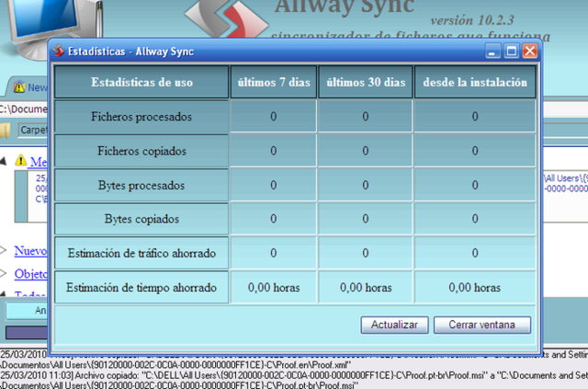This screenshot has height=389, width=588.
Task: Select the 'desde la instalación' column header
Action: coord(475,82)
